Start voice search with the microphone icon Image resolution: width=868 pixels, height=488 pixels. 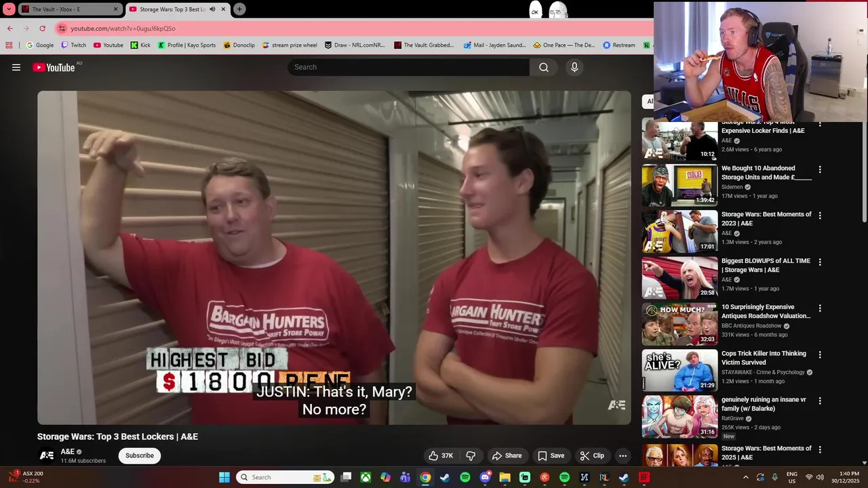574,67
